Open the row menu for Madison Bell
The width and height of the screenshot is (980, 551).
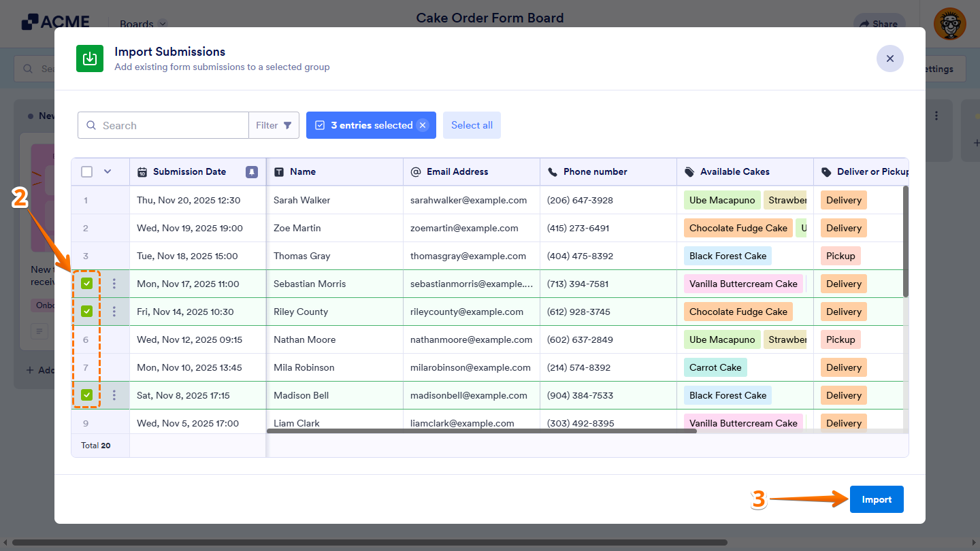114,395
